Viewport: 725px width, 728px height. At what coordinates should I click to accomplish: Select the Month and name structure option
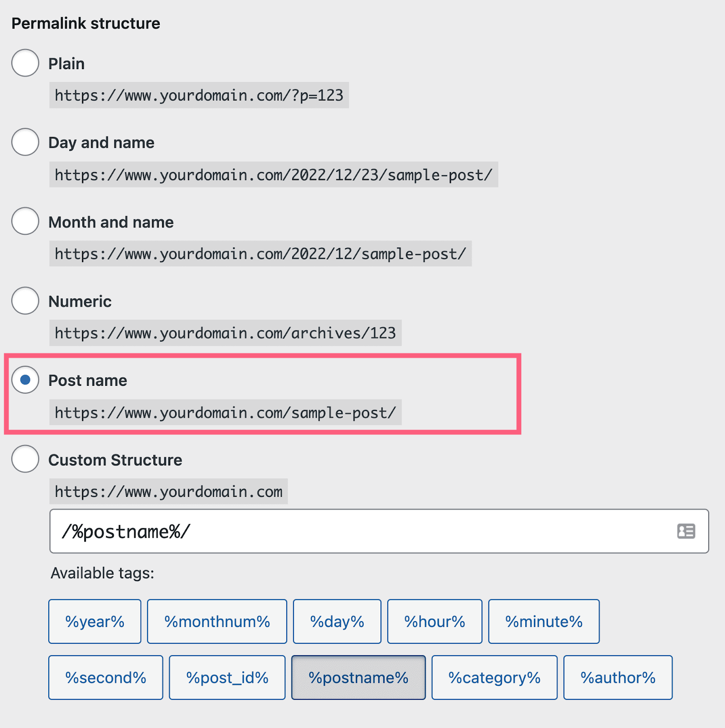pyautogui.click(x=25, y=222)
